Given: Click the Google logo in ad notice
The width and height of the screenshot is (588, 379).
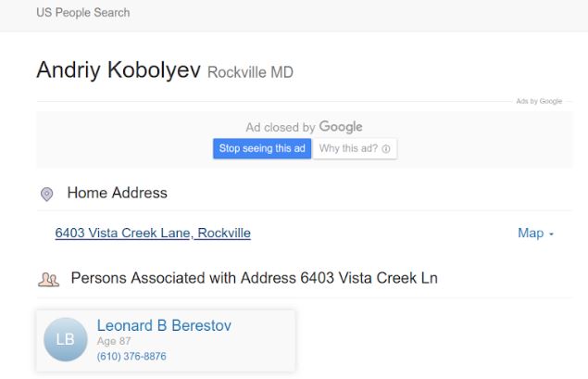Looking at the screenshot, I should pos(341,127).
